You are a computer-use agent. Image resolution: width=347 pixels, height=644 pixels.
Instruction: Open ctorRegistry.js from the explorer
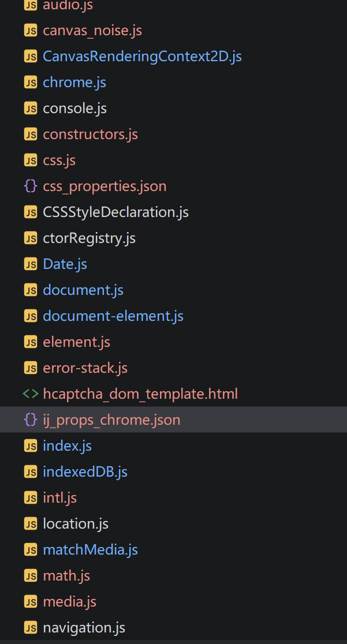point(89,238)
